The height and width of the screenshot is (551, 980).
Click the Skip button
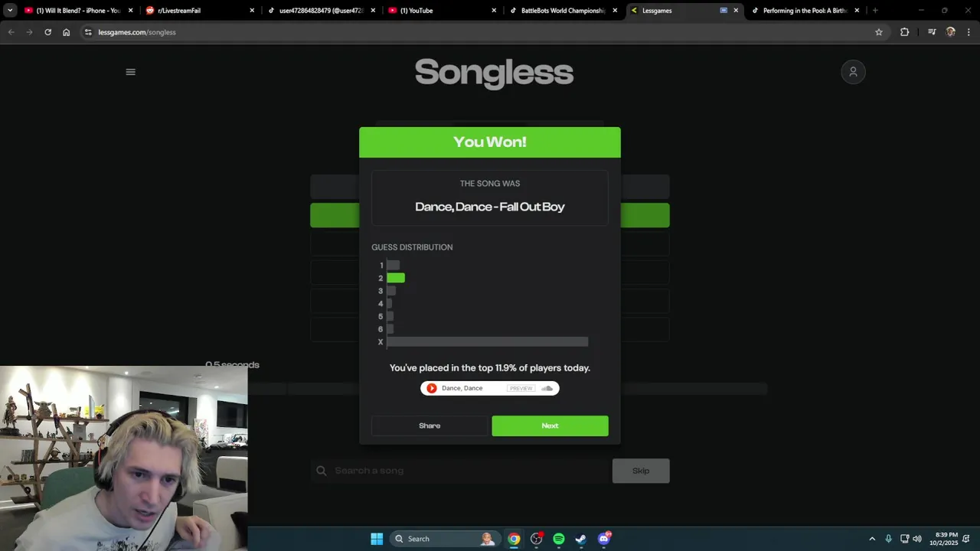pos(641,471)
